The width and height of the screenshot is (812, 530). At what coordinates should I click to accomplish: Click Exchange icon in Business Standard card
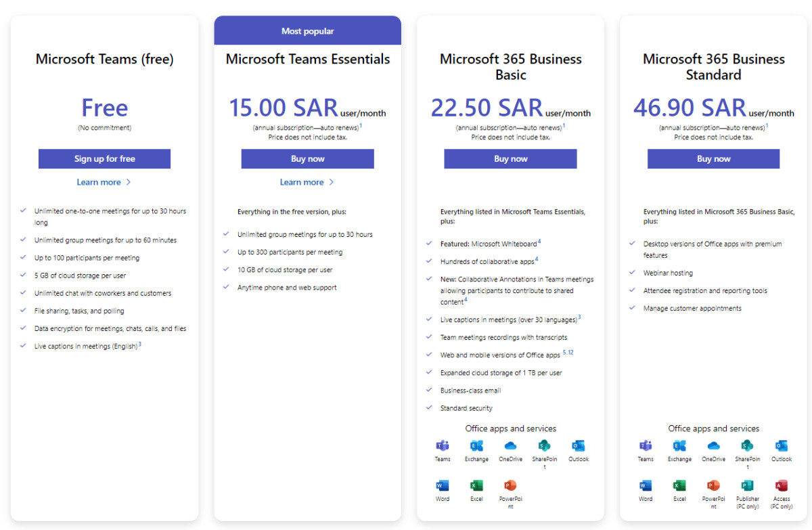pos(679,446)
